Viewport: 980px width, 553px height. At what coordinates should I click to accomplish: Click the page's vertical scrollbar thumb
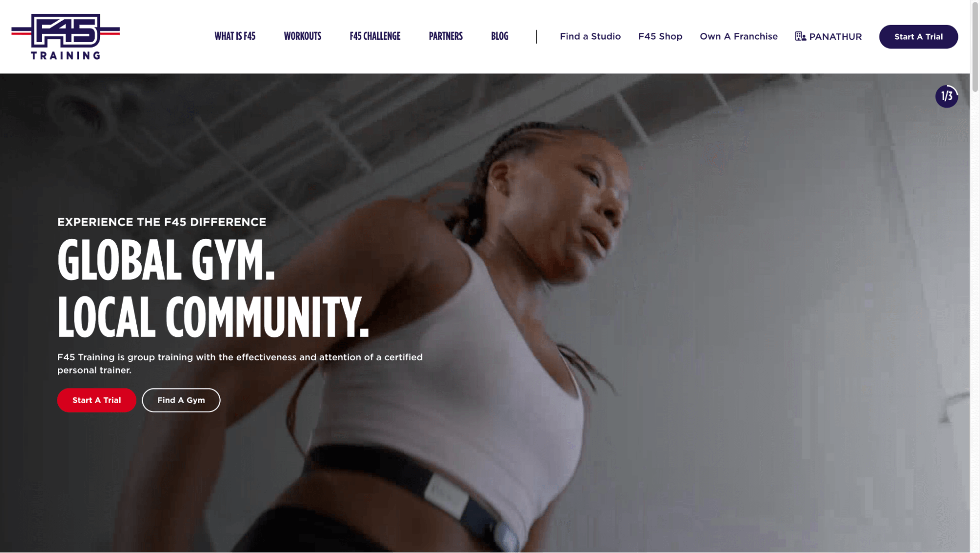coord(975,47)
